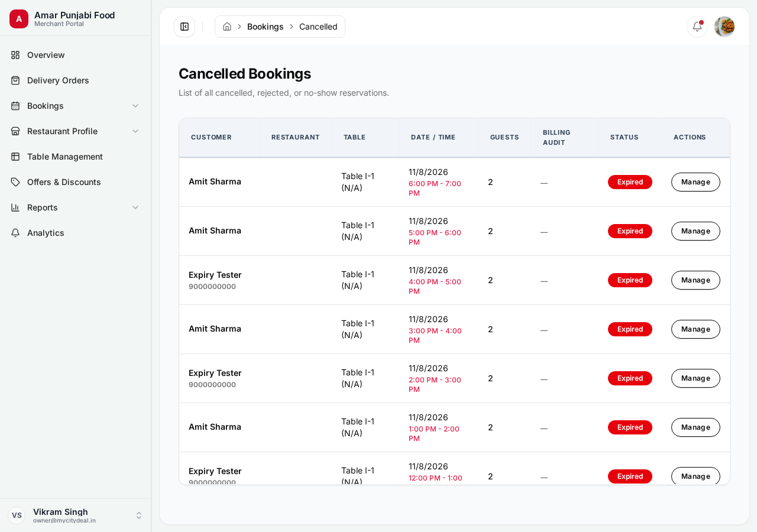Click the Overview grid icon
The height and width of the screenshot is (532, 757).
(x=15, y=55)
